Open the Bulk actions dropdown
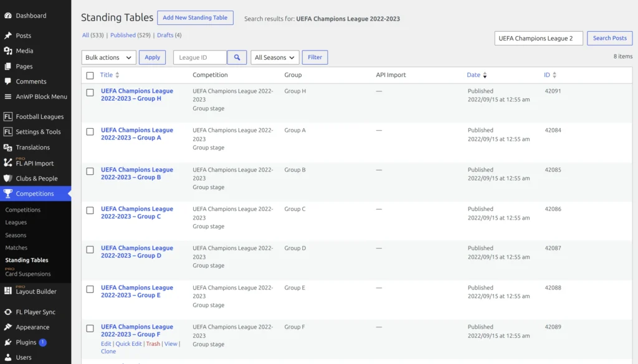638x364 pixels. pos(108,57)
